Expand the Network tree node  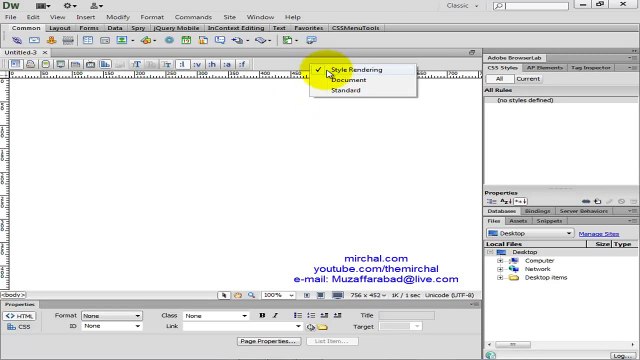(x=500, y=269)
